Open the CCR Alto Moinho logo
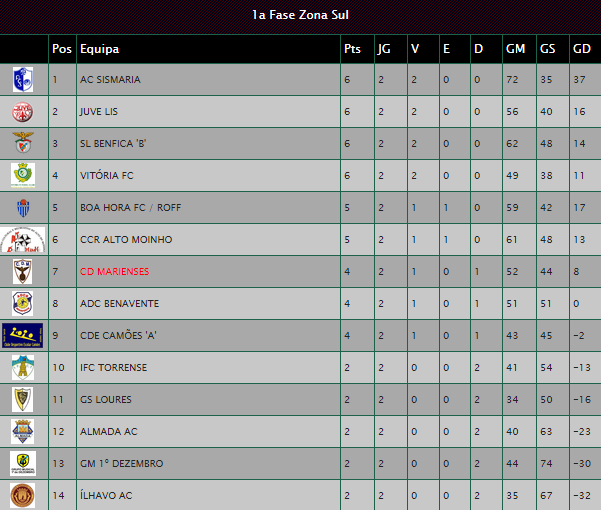This screenshot has height=510, width=601. pos(23,239)
